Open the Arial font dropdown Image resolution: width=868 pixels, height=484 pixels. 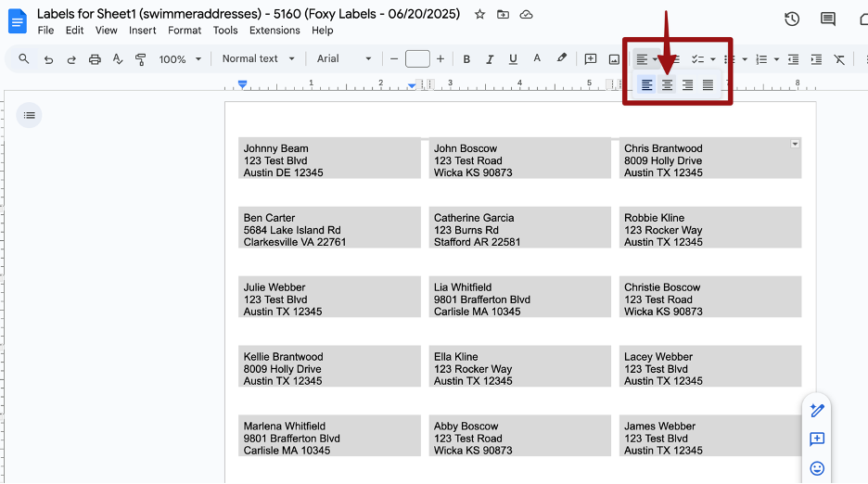(x=343, y=59)
